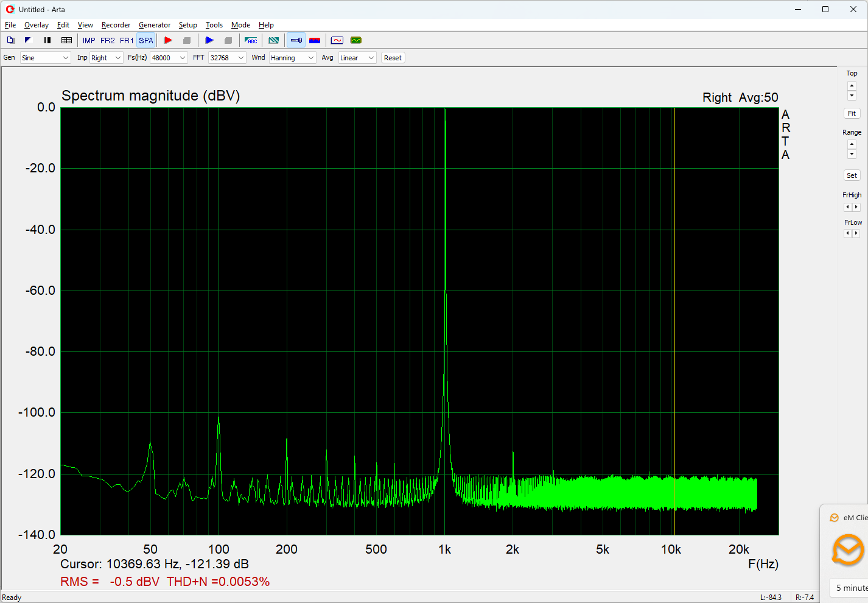Open the Overlay menu
Image resolution: width=868 pixels, height=603 pixels.
tap(37, 25)
